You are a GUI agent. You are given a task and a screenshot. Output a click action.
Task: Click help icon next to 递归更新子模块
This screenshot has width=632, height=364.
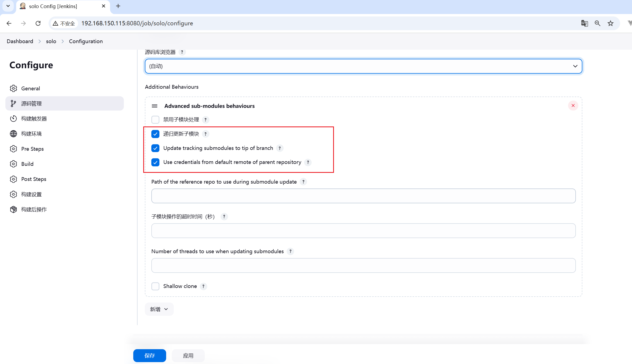(206, 134)
